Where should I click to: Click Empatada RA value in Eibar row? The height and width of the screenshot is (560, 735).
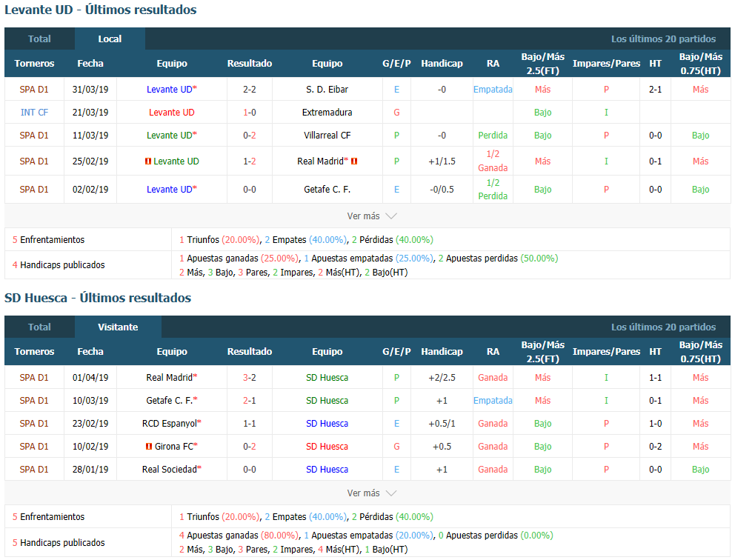pos(493,90)
